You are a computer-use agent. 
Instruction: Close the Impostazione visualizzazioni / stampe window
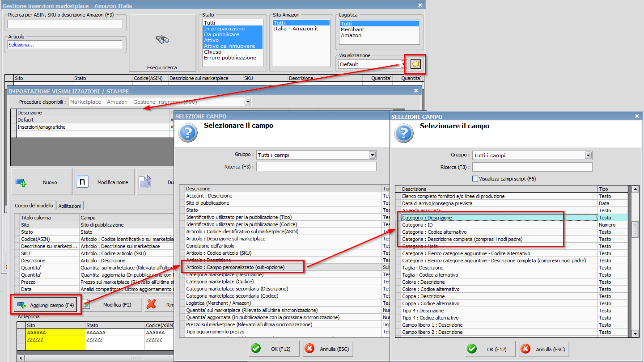416,91
